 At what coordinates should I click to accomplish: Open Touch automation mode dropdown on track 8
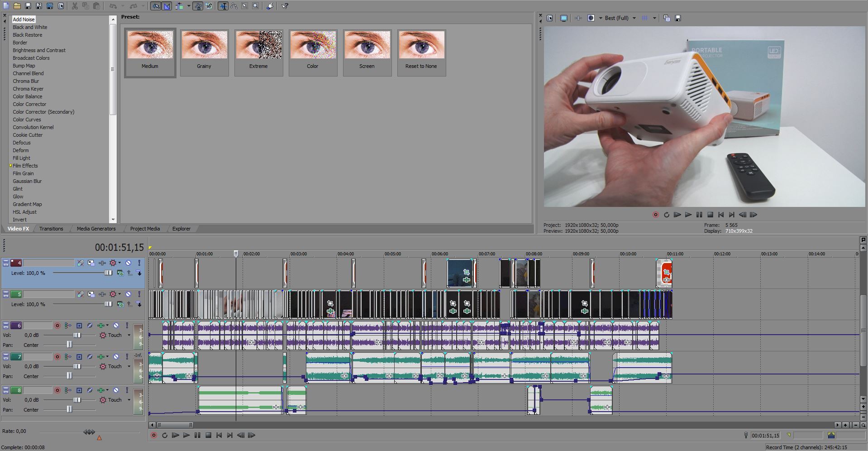(x=129, y=400)
